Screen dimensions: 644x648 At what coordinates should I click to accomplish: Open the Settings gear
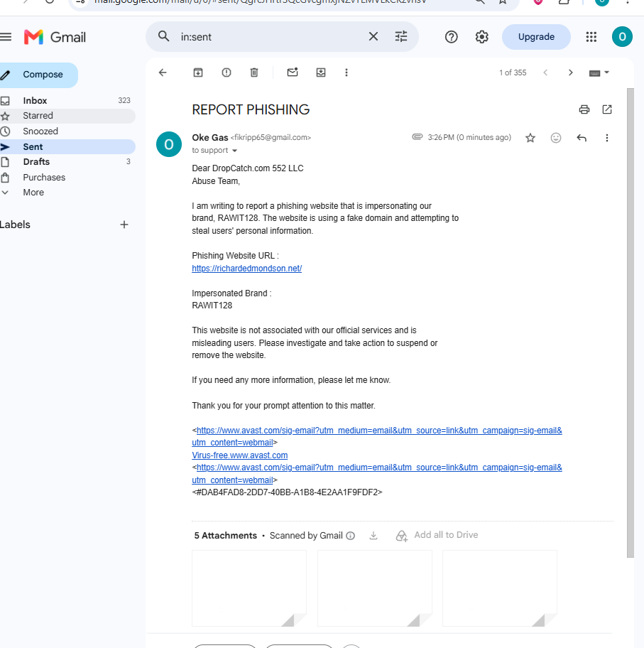481,37
